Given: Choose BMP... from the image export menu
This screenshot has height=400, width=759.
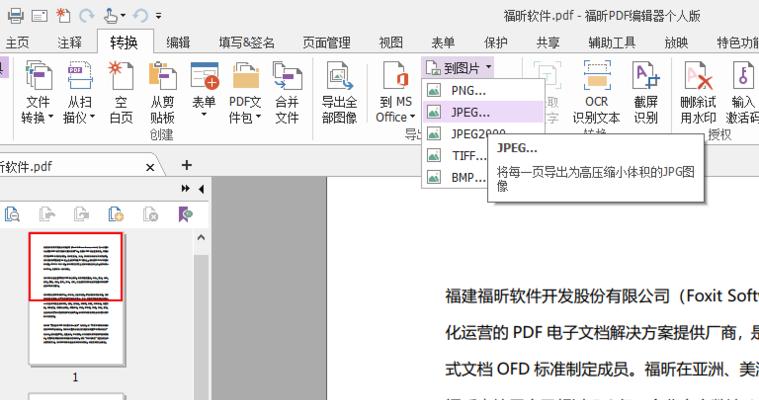Looking at the screenshot, I should pyautogui.click(x=455, y=177).
